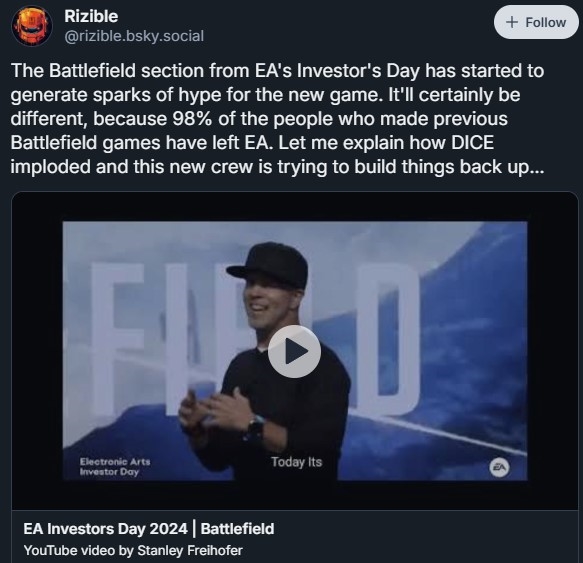Click the black bar above video frame
583x563 pixels.
click(x=295, y=206)
